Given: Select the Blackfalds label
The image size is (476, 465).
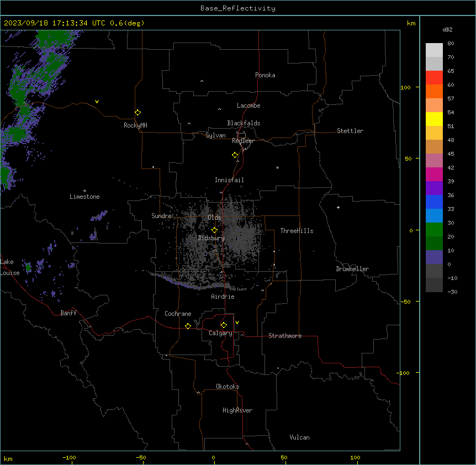Looking at the screenshot, I should pos(244,123).
